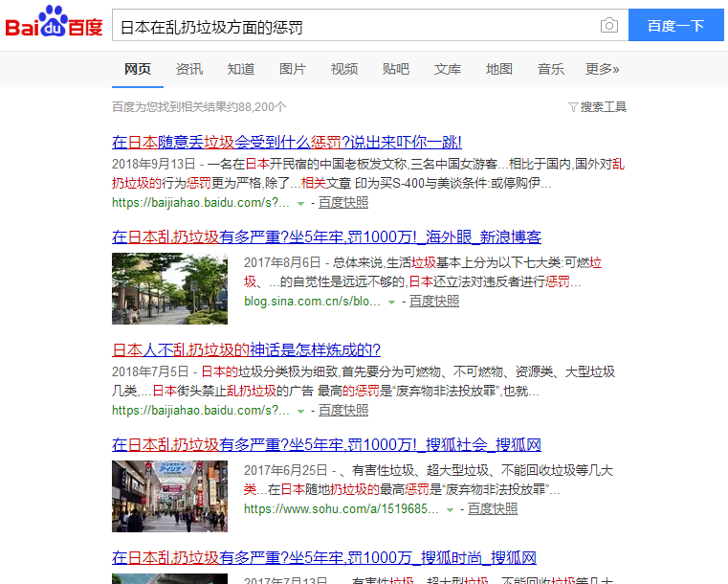This screenshot has height=584, width=728.
Task: Click the date 2018年9月13日 snippet text
Action: (154, 164)
